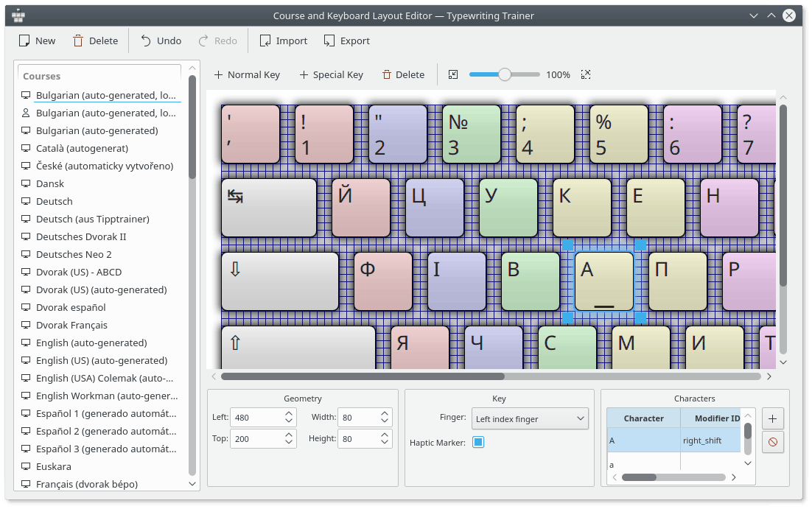The width and height of the screenshot is (812, 509).
Task: Select the М key on the keyboard
Action: coord(640,347)
